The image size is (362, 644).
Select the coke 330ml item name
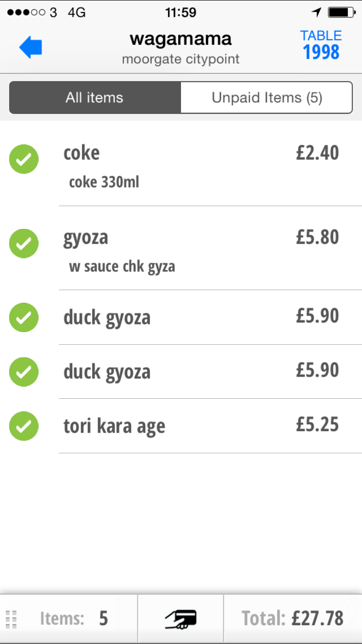(104, 182)
